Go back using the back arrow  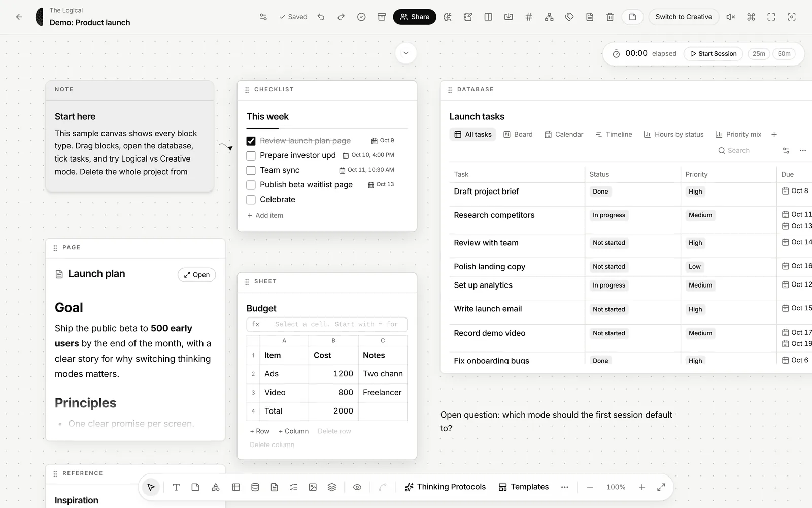coord(19,17)
